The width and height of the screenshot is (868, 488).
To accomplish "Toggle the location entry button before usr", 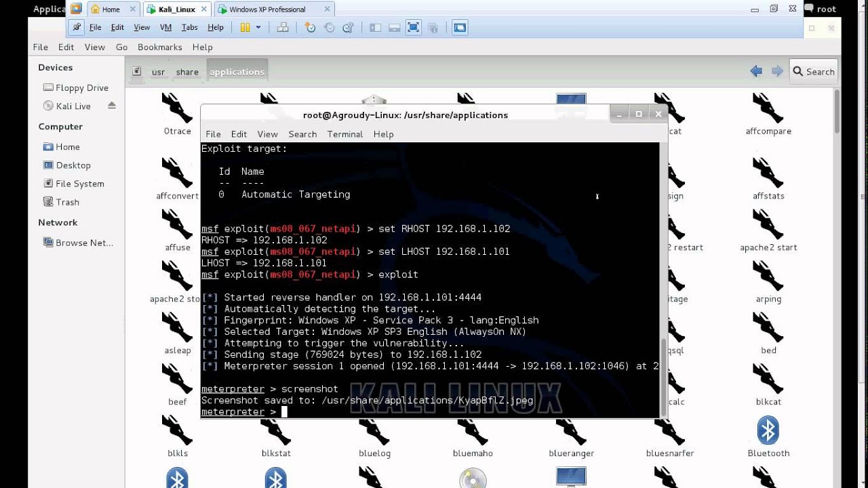I will point(136,71).
